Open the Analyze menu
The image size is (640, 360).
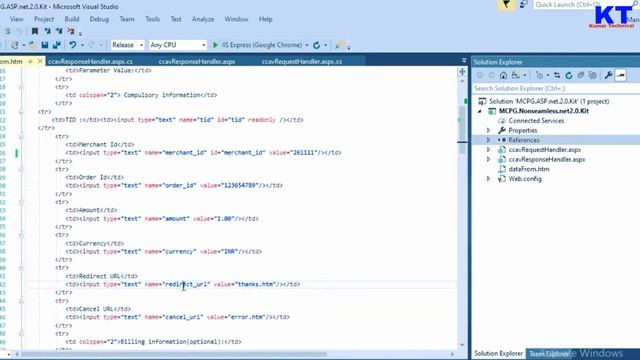coord(203,19)
